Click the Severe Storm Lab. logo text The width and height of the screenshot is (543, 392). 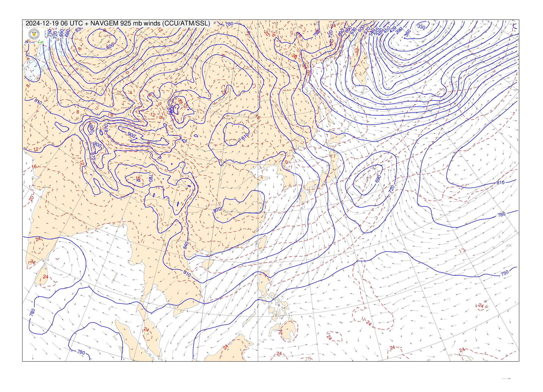coord(34,42)
